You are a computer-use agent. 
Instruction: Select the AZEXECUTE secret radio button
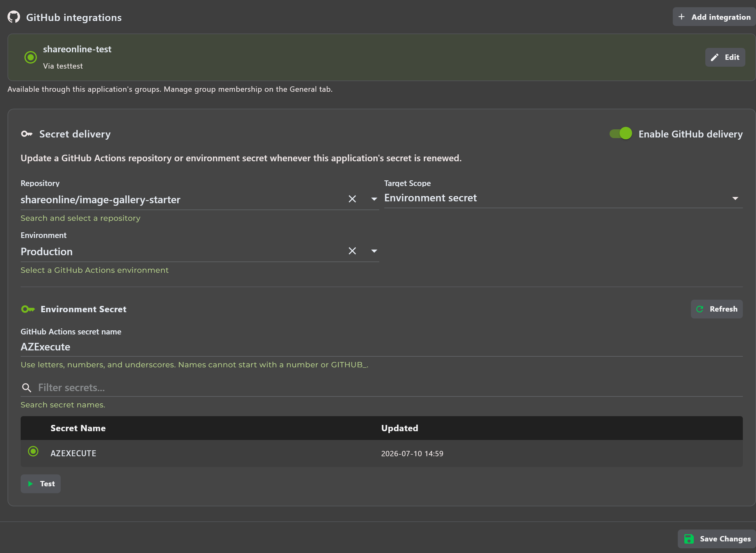[x=33, y=451]
